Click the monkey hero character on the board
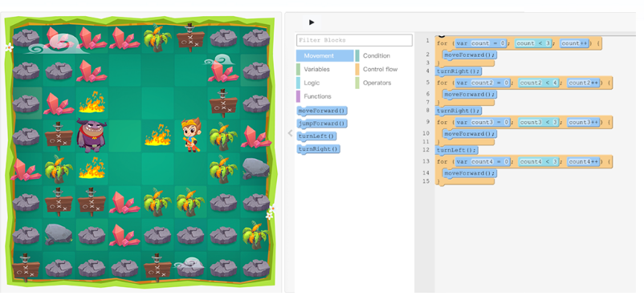Image resolution: width=644 pixels, height=308 pixels. click(191, 135)
